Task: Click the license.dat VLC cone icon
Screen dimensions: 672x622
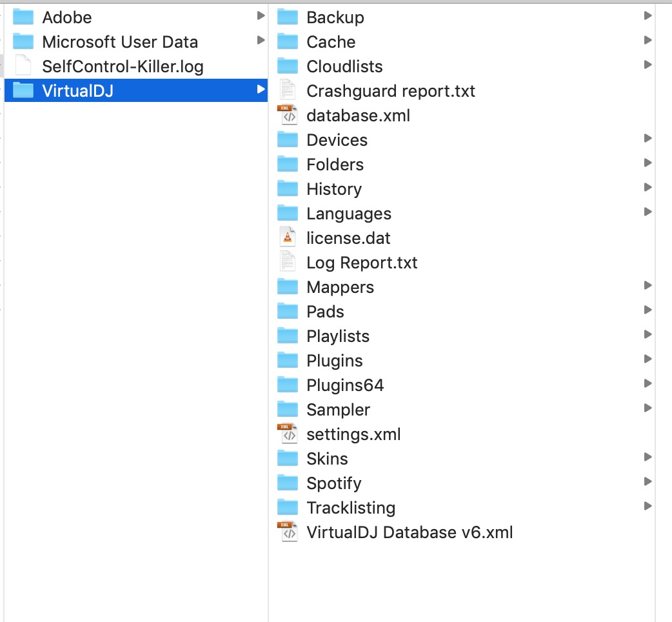Action: (x=288, y=237)
